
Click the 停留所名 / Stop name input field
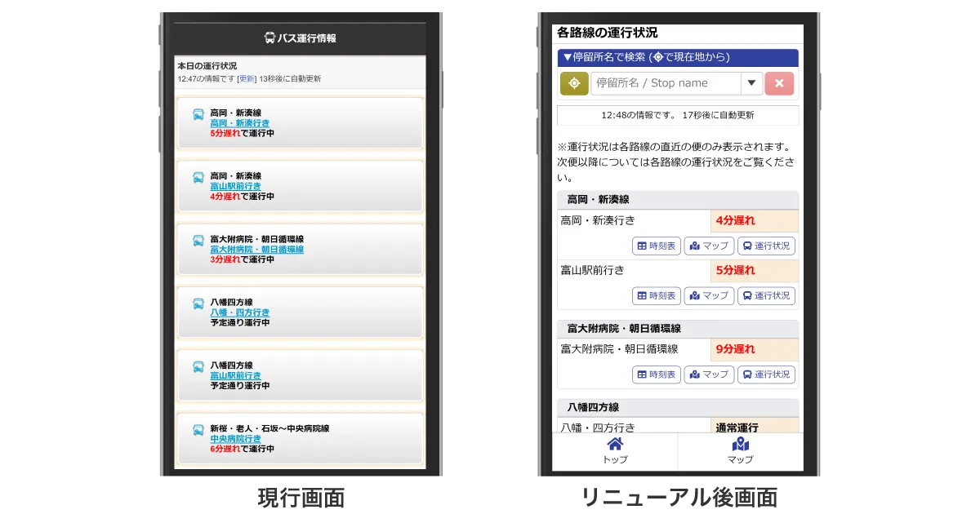tap(666, 83)
